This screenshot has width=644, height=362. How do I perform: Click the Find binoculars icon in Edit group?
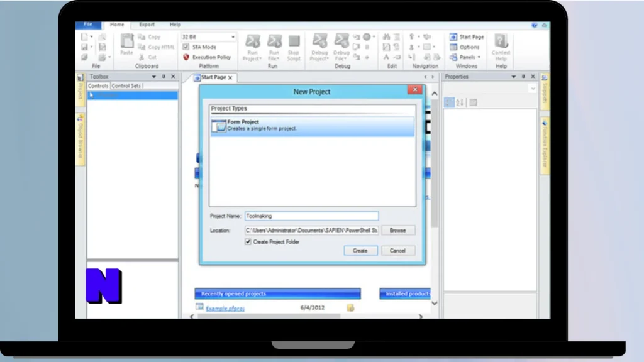pyautogui.click(x=386, y=37)
